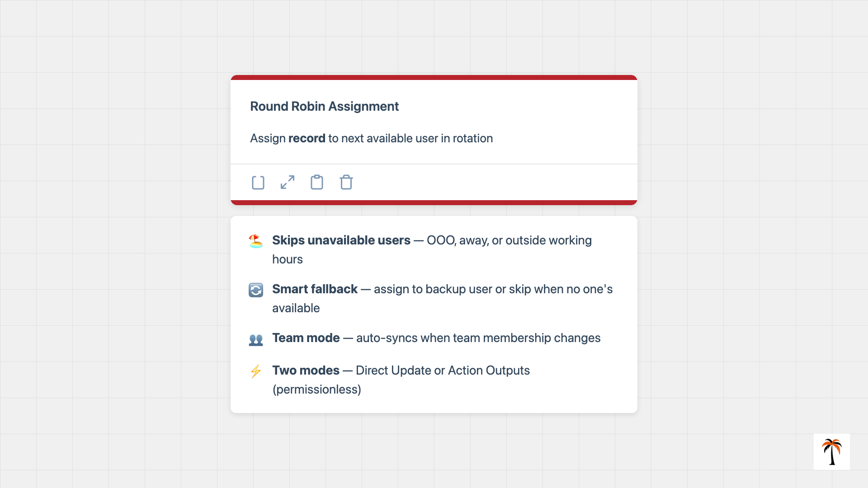Click the two-people Team mode icon
Image resolution: width=868 pixels, height=488 pixels.
pos(256,338)
